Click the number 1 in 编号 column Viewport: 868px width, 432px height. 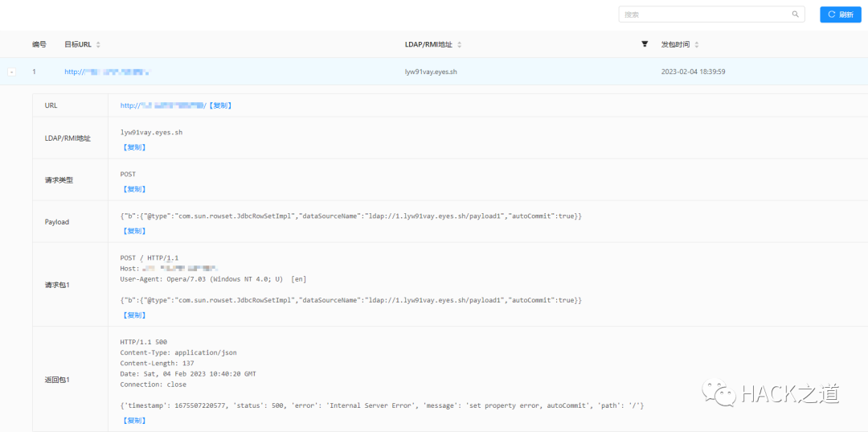[34, 72]
